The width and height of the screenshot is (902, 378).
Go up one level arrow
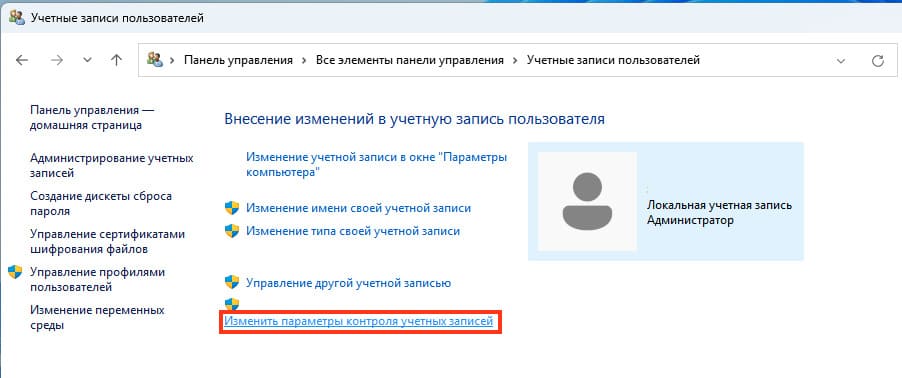pos(116,60)
